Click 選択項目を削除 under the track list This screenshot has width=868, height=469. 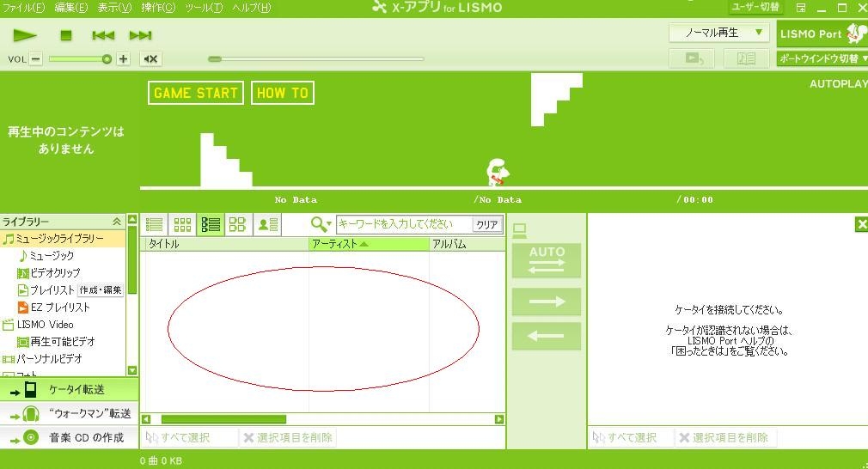pyautogui.click(x=288, y=438)
